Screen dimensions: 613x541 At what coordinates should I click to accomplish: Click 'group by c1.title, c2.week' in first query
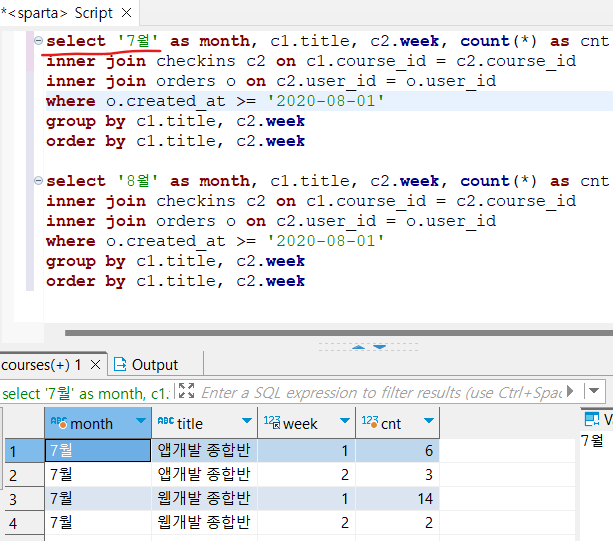coord(175,121)
